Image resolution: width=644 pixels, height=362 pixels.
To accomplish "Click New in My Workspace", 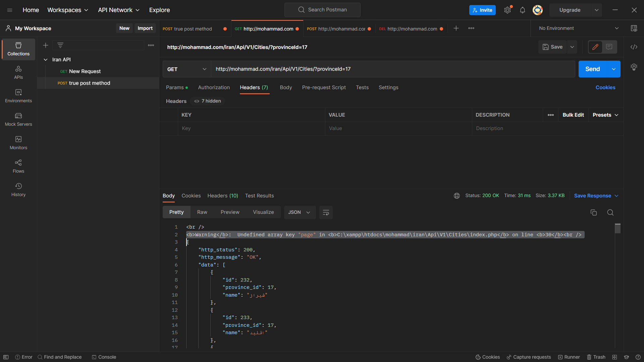I will click(x=124, y=28).
